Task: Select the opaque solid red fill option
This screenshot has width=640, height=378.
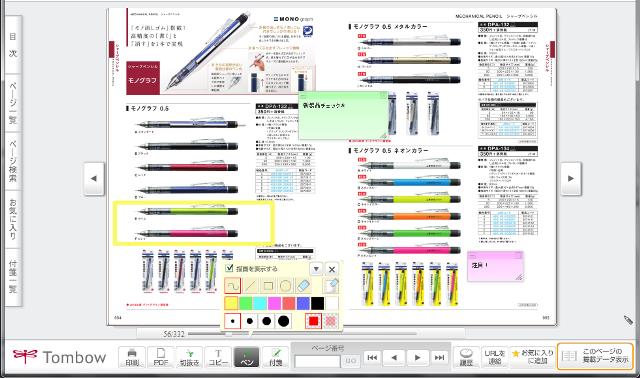Action: click(x=313, y=321)
